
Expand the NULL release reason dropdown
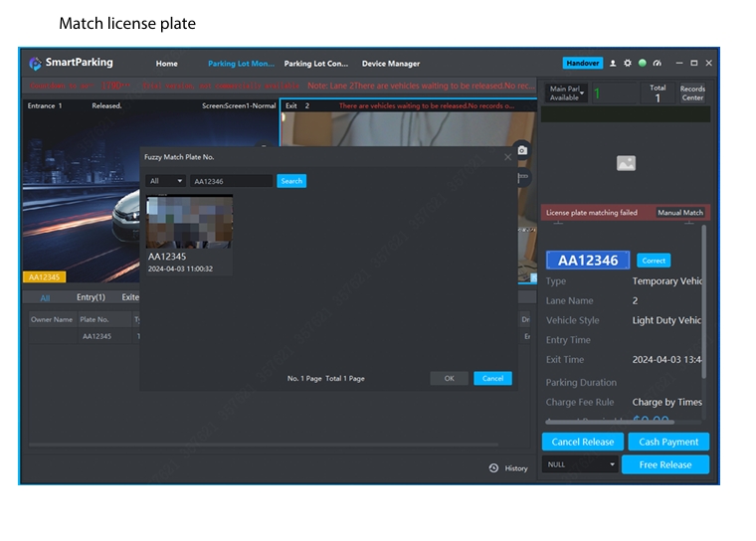tap(581, 464)
